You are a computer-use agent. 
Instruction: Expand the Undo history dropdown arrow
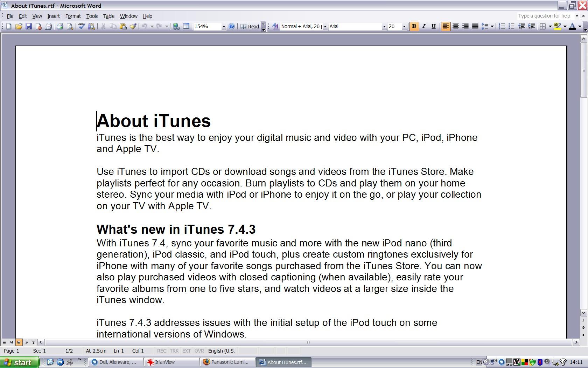click(152, 26)
